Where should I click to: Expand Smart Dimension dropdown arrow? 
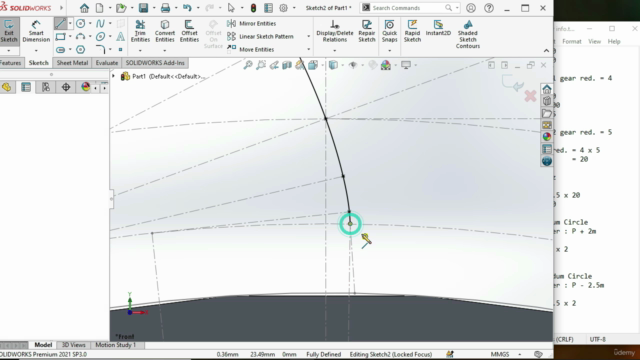36,51
